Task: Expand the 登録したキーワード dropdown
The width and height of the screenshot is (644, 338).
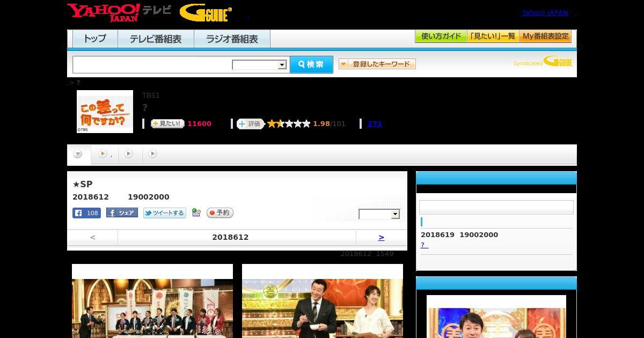Action: [x=377, y=64]
